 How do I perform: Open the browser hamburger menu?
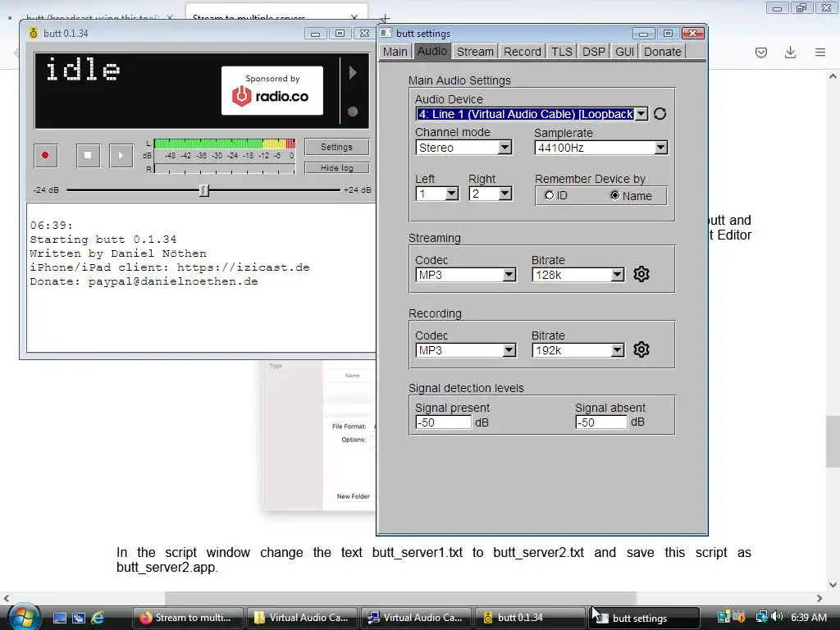820,52
